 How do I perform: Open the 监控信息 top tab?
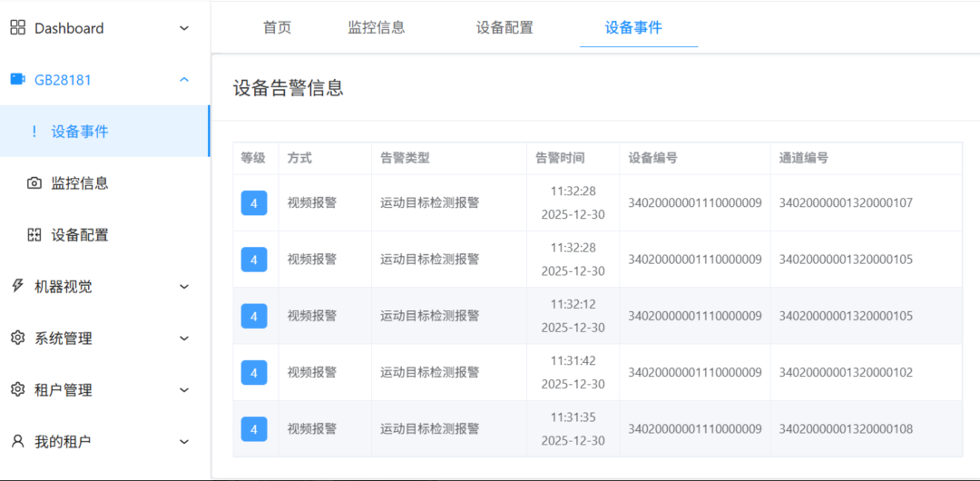(377, 27)
